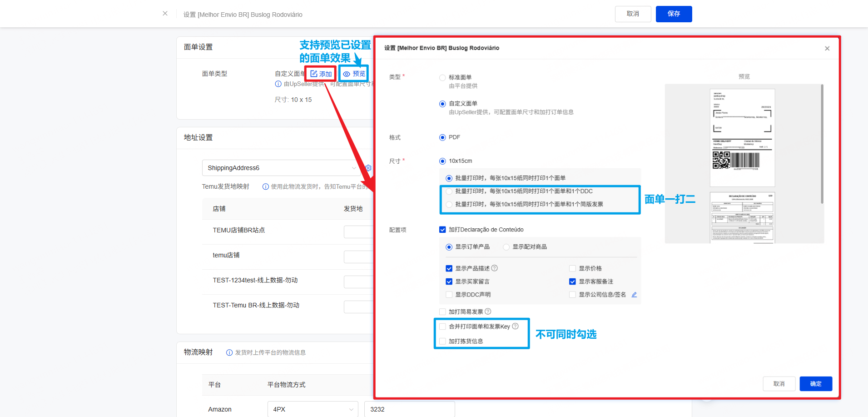Screen dimensions: 868x417
Task: Open the gear settings icon beside ShippingAddress6
Action: click(x=368, y=168)
